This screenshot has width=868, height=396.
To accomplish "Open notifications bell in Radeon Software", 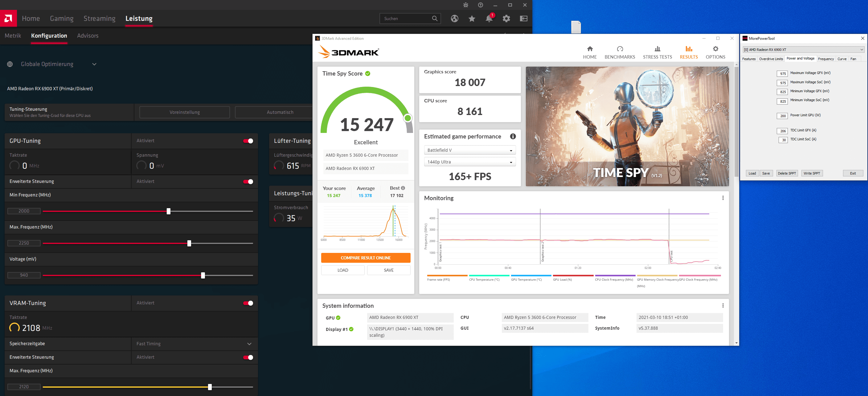I will (489, 19).
